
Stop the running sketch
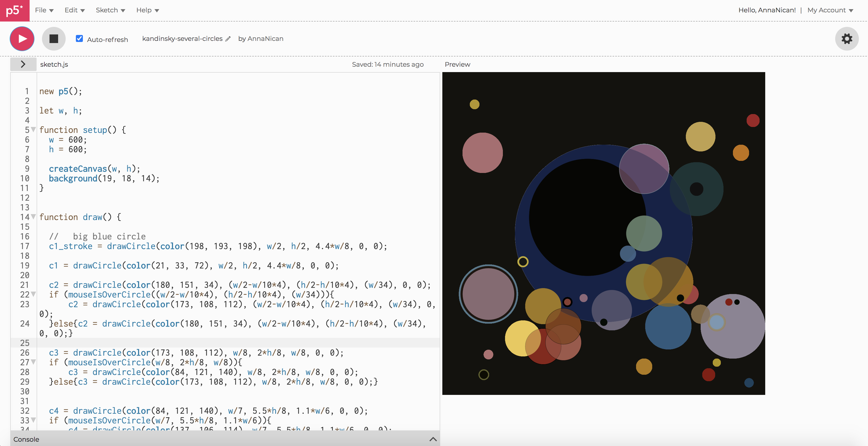54,39
